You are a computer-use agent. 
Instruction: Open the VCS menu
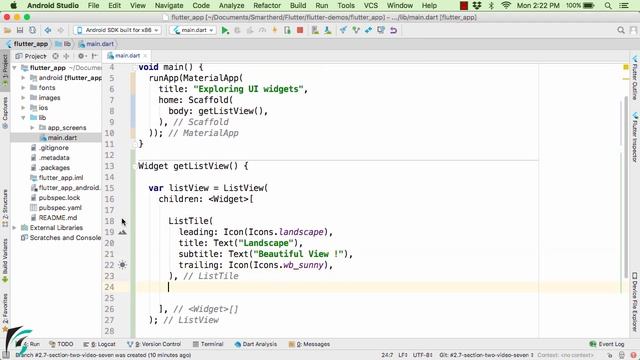click(371, 6)
